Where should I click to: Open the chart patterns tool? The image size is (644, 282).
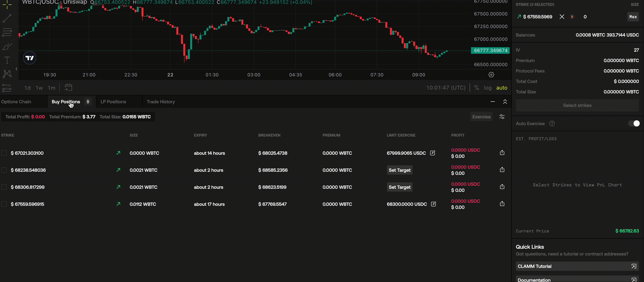pyautogui.click(x=7, y=74)
